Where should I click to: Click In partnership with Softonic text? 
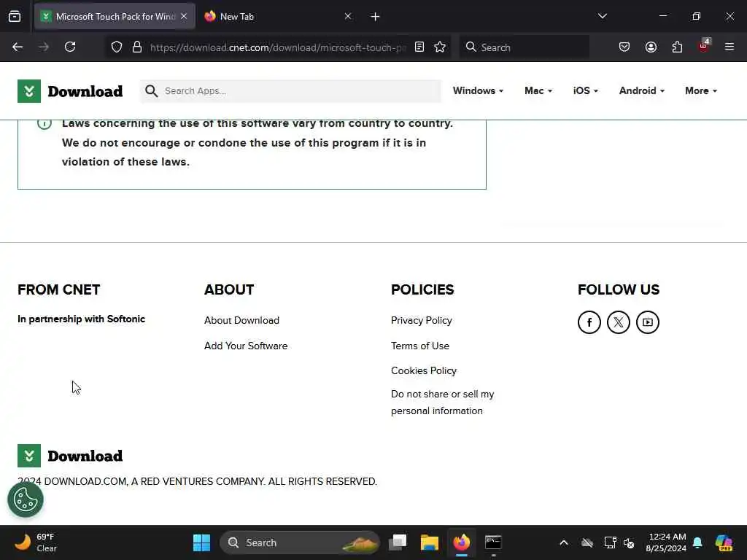point(82,319)
